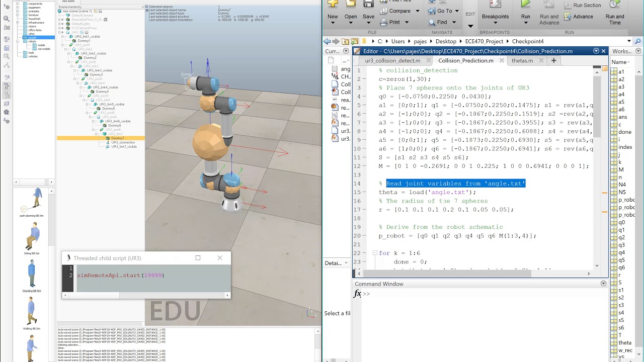Click the Compare files icon
644x362 pixels.
point(384,11)
